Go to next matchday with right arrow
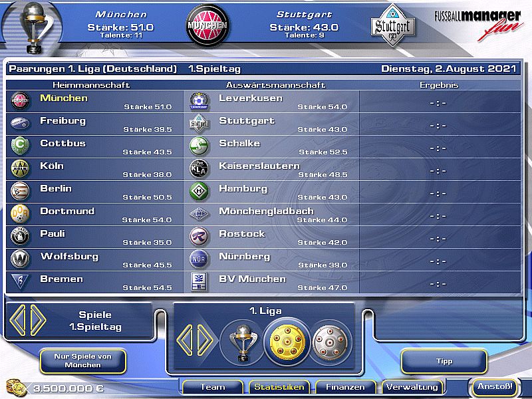The image size is (532, 399). coord(38,321)
